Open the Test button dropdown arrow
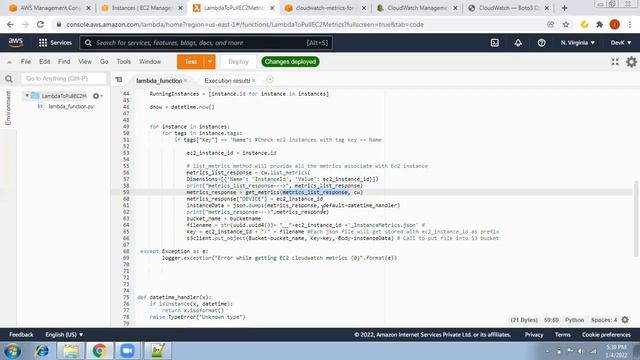640x360 pixels. click(x=210, y=62)
